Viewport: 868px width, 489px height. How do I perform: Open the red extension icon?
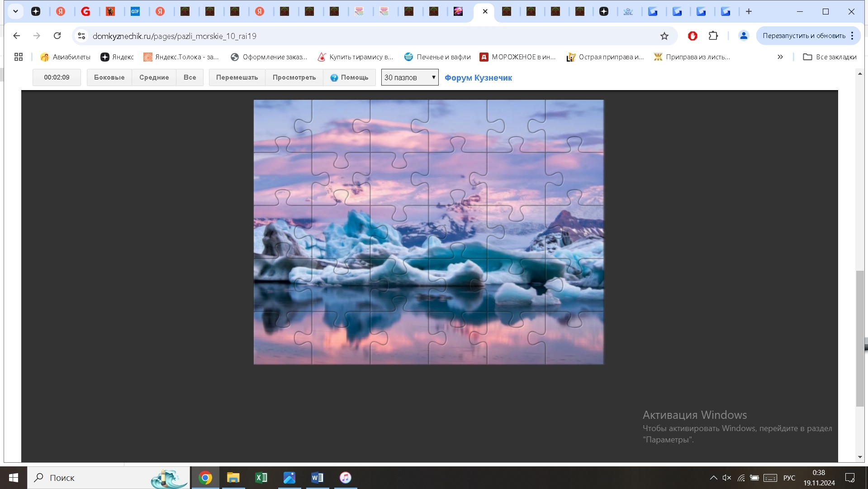(693, 36)
